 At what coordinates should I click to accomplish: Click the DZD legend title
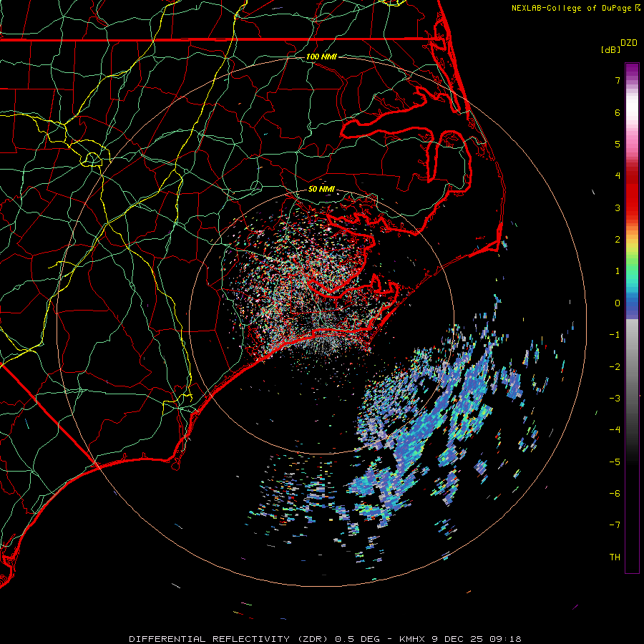629,43
